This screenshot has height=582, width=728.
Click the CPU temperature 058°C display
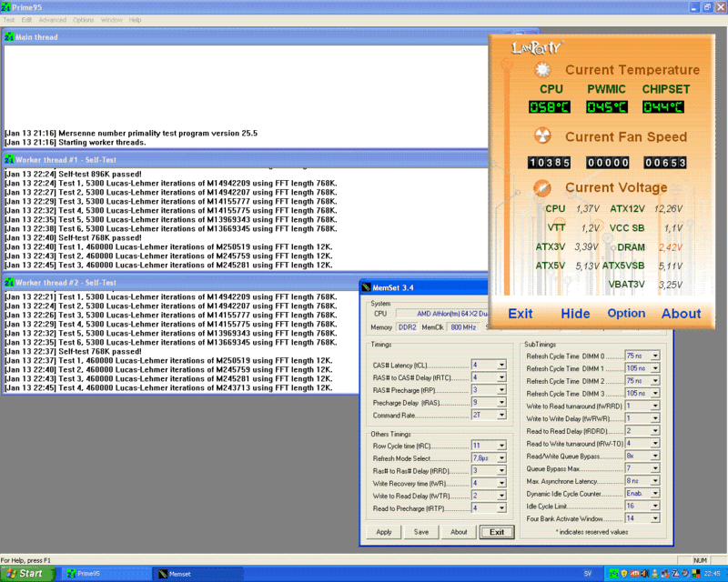(550, 107)
